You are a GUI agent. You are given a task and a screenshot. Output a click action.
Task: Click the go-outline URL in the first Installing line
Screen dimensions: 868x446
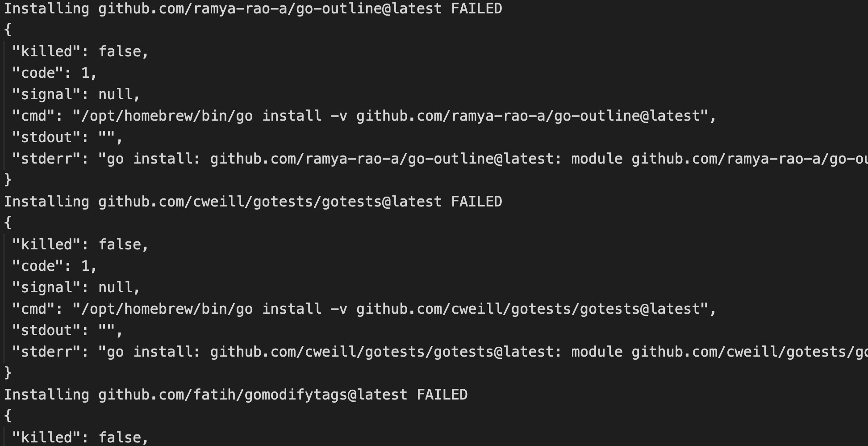(270, 8)
